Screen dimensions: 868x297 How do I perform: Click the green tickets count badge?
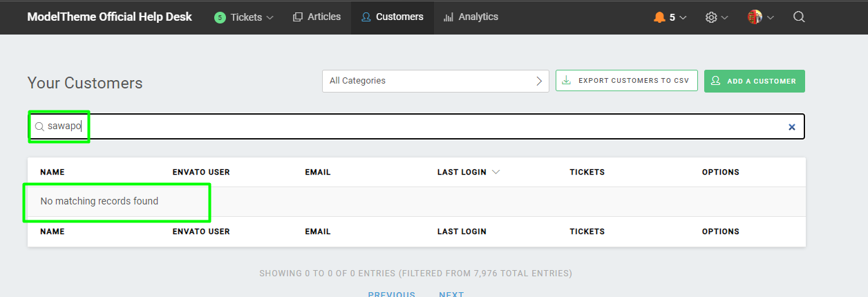pyautogui.click(x=220, y=17)
